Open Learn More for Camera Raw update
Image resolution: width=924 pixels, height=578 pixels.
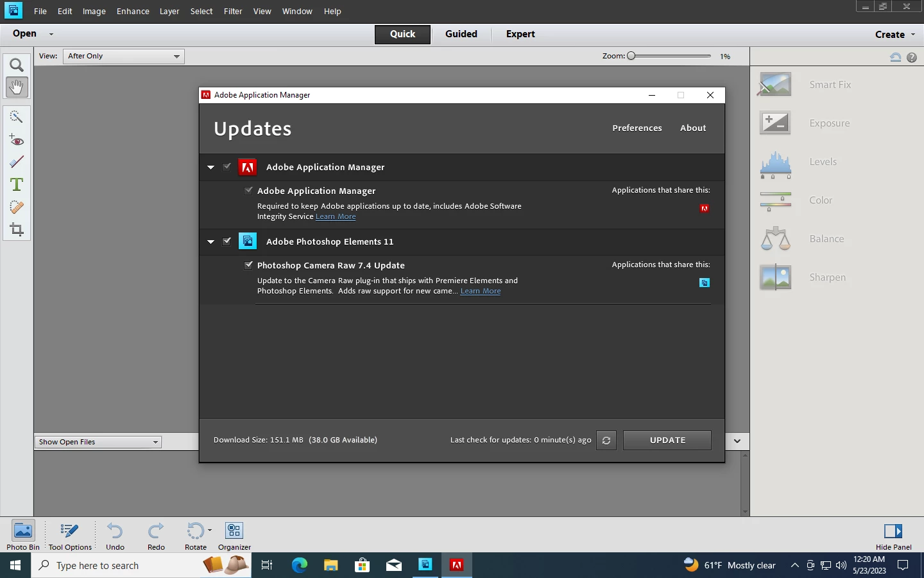481,291
